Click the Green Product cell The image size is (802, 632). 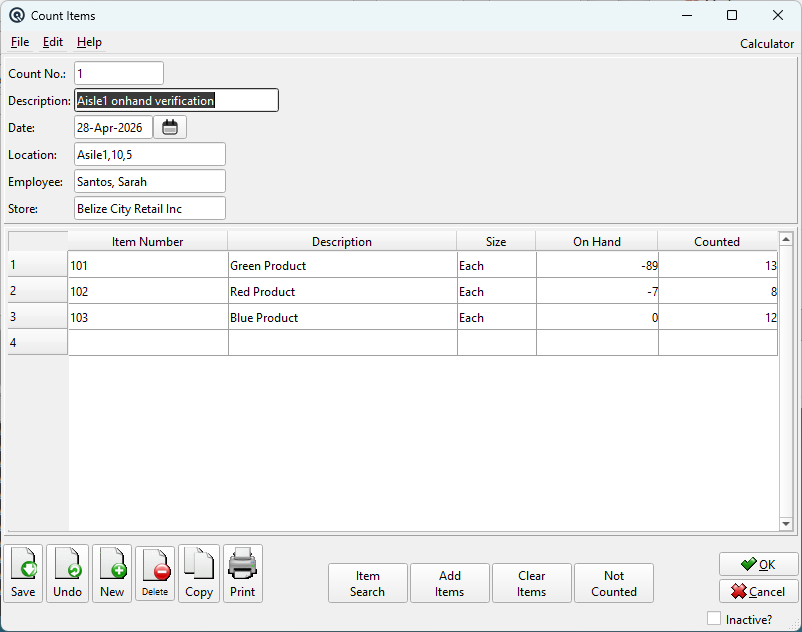pos(343,265)
